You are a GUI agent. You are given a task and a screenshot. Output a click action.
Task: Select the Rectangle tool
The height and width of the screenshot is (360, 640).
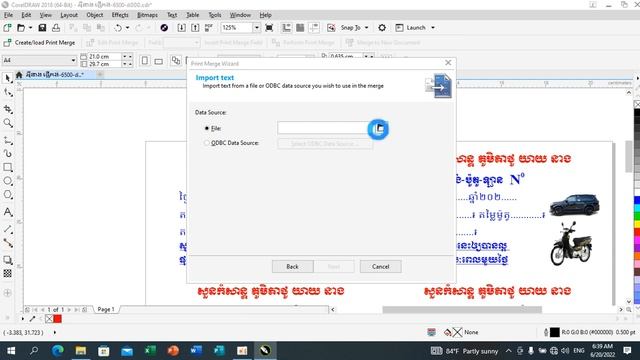tap(8, 167)
